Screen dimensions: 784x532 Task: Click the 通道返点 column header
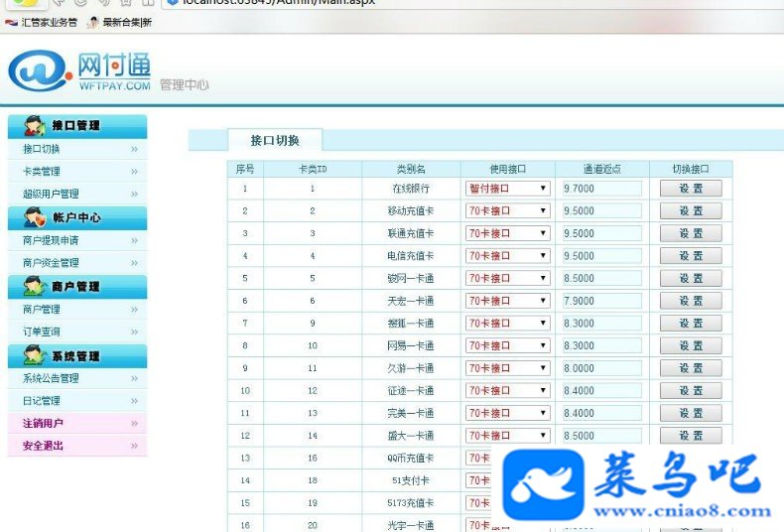pyautogui.click(x=602, y=169)
